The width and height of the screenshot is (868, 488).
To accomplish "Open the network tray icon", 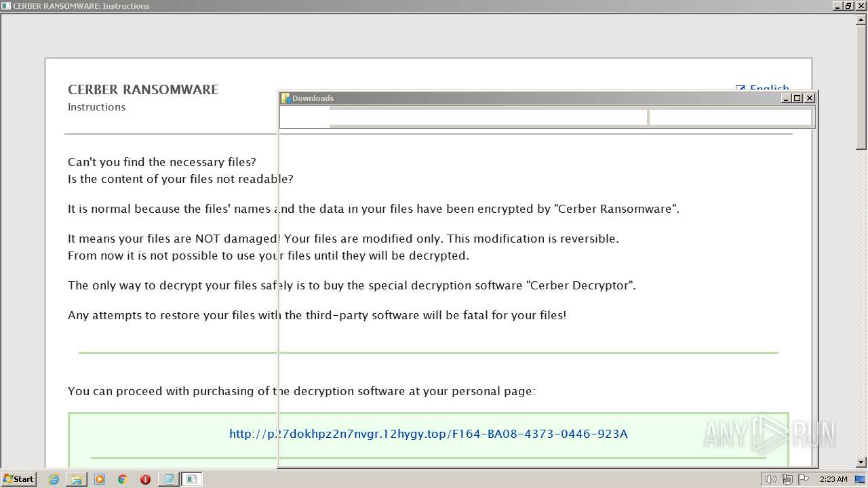I will tap(787, 479).
